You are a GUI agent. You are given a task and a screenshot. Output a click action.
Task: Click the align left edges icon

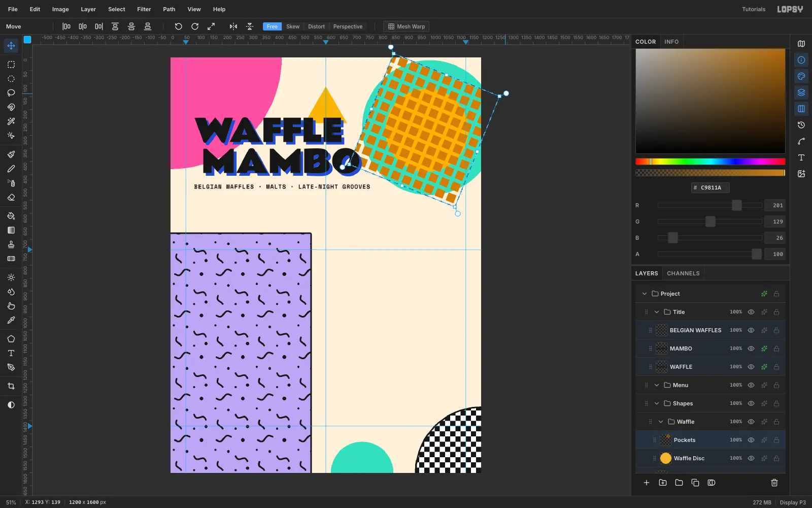click(x=66, y=26)
